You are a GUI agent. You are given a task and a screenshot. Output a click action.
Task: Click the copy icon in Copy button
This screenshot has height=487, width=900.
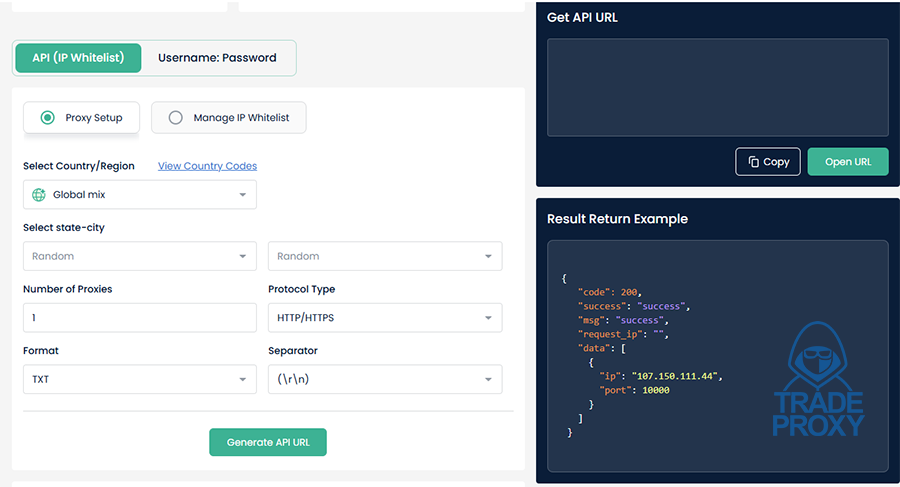753,162
